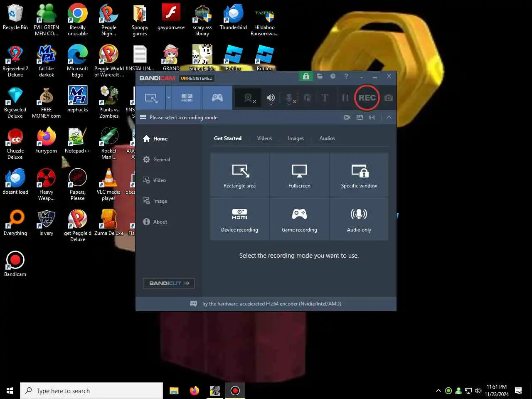This screenshot has width=532, height=399.
Task: Open General settings in sidebar
Action: coord(156,160)
